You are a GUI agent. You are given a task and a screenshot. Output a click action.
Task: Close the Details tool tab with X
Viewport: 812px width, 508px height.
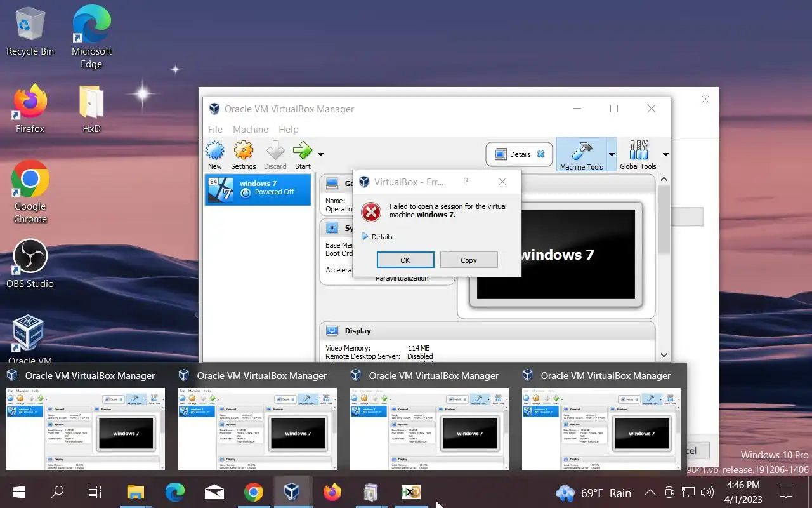(x=540, y=154)
